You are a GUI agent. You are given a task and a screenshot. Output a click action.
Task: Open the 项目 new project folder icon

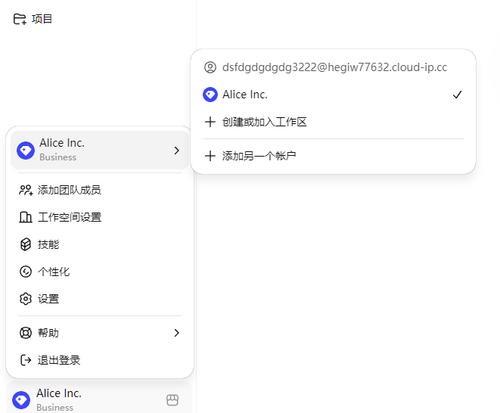point(20,19)
